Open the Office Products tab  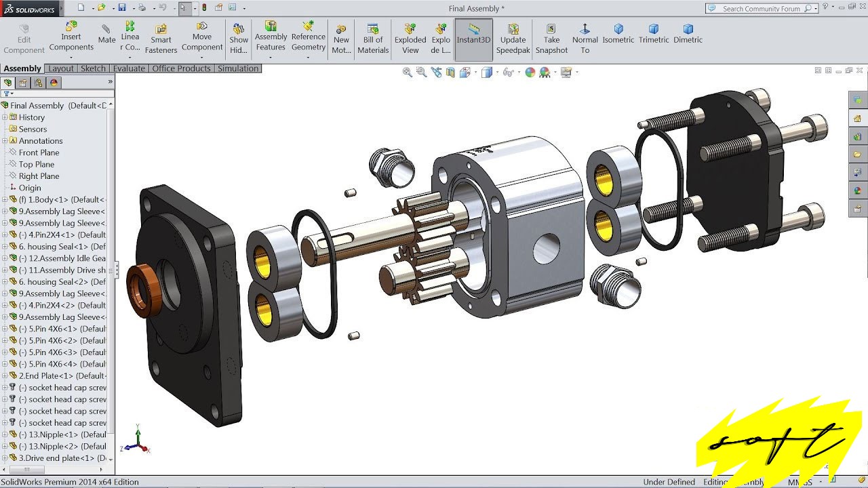(x=181, y=68)
